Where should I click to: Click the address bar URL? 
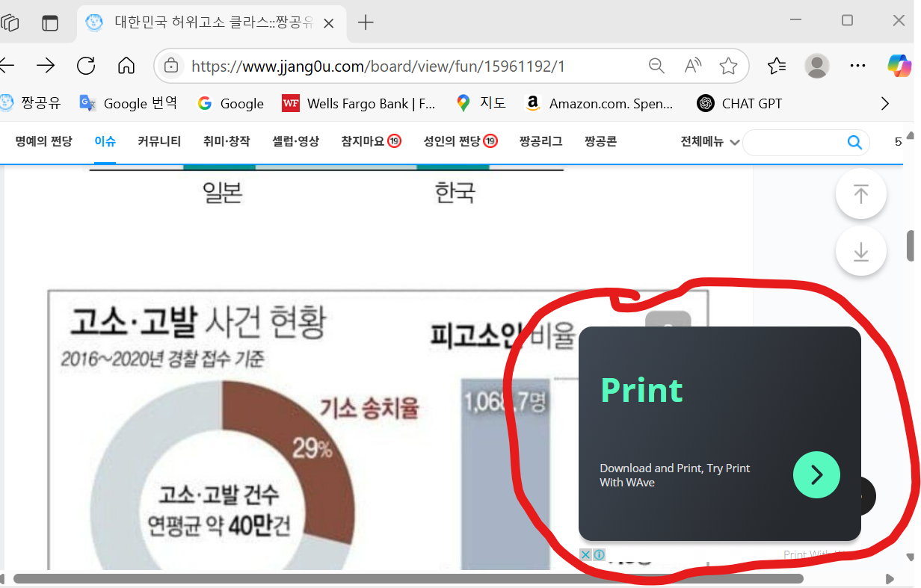tap(378, 66)
